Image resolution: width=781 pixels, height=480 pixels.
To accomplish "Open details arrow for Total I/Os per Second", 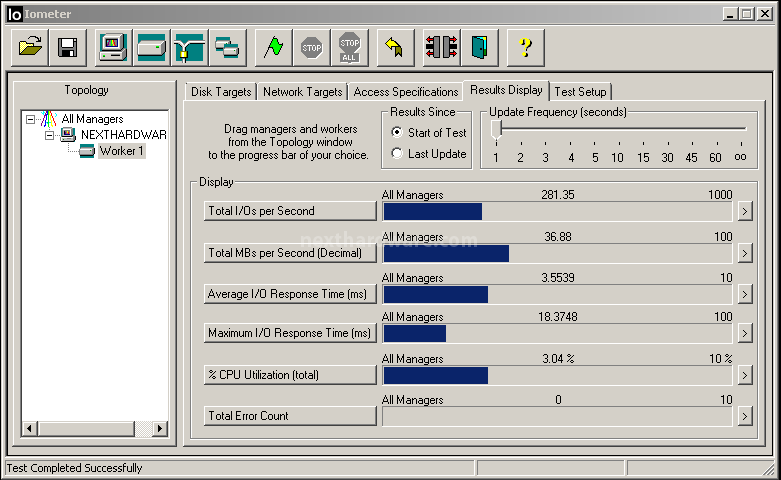I will [x=745, y=211].
